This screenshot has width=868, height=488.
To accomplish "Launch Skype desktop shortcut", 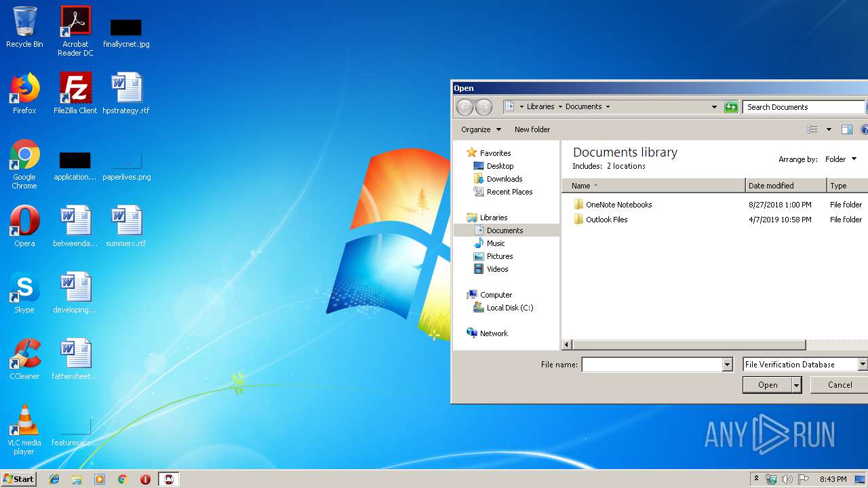I will pos(24,292).
